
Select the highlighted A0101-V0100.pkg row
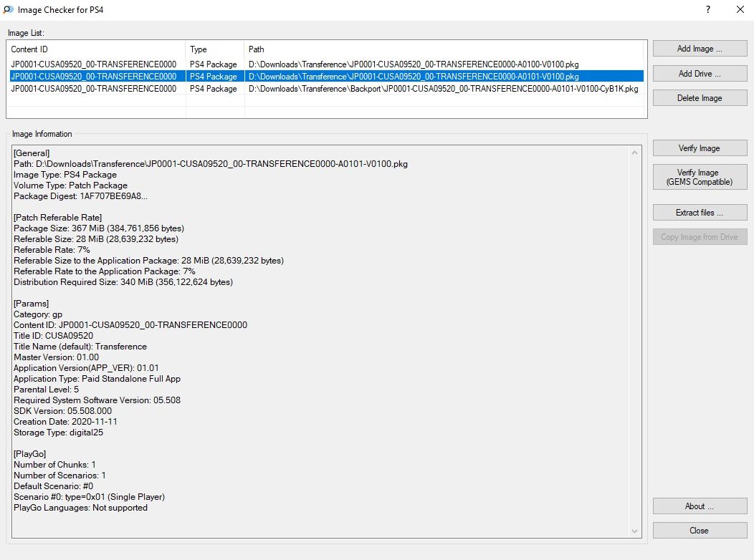[x=327, y=77]
